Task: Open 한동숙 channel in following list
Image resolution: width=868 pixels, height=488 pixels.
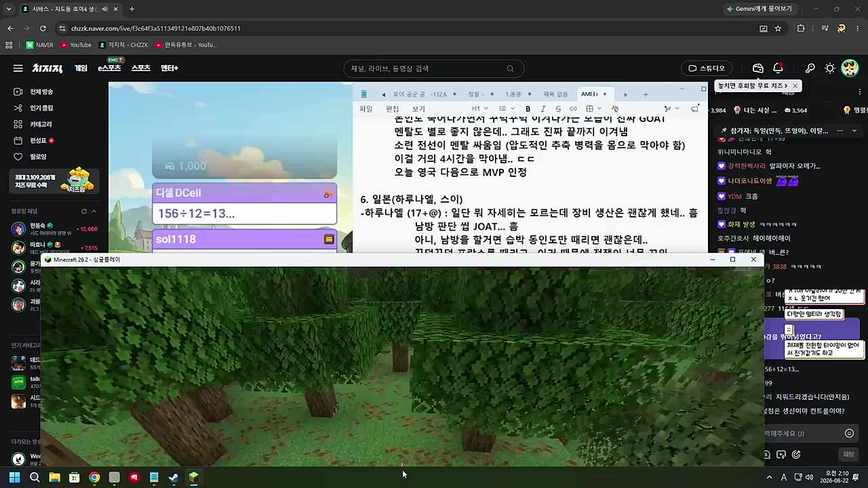Action: (x=54, y=228)
